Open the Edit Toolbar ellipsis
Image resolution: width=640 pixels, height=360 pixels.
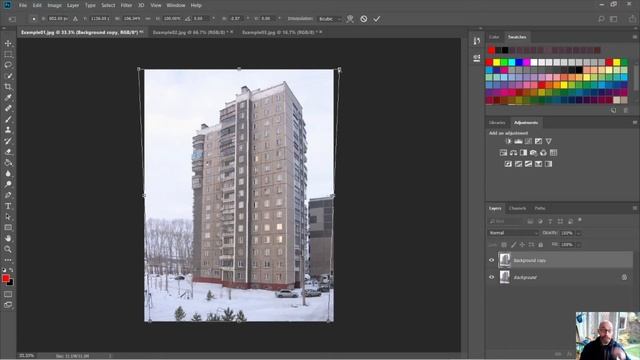pos(8,260)
